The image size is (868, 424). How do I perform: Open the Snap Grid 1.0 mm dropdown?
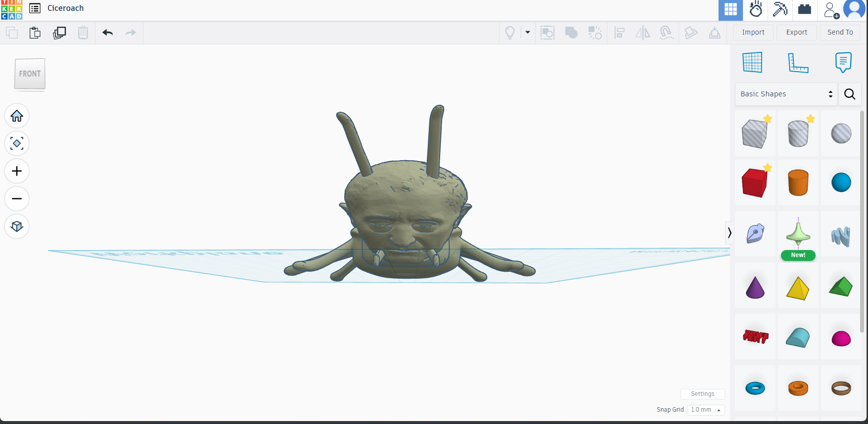(706, 410)
